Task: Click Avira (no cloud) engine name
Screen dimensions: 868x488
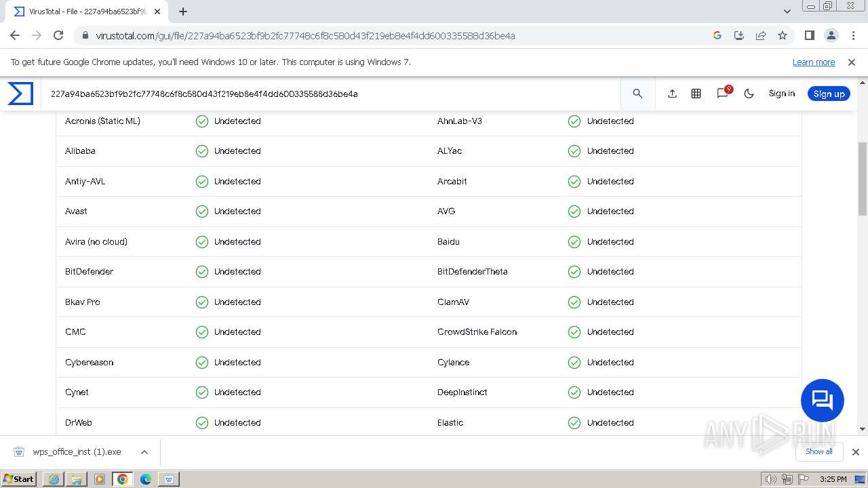Action: click(x=96, y=241)
